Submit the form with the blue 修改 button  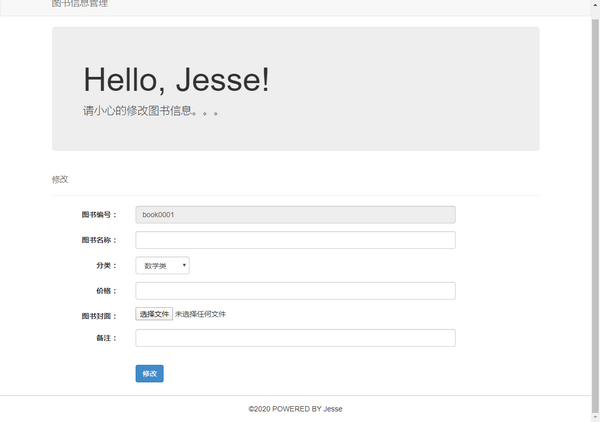(x=150, y=373)
